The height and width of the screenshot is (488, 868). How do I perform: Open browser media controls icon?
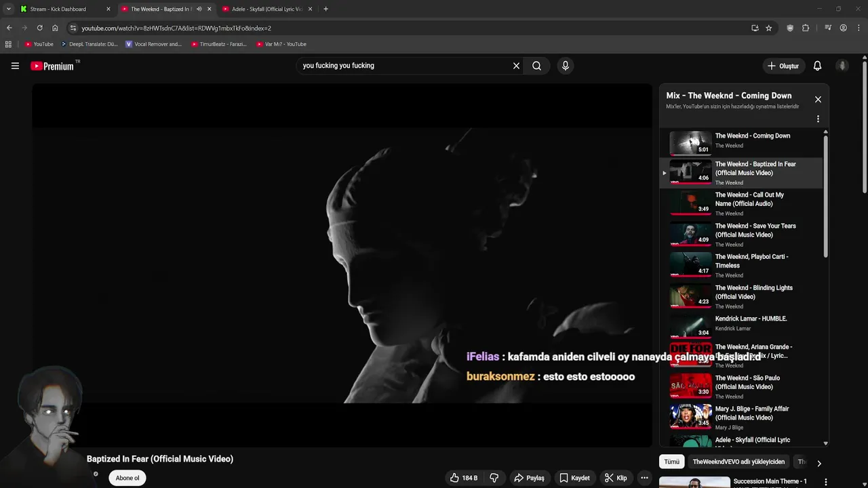point(828,28)
